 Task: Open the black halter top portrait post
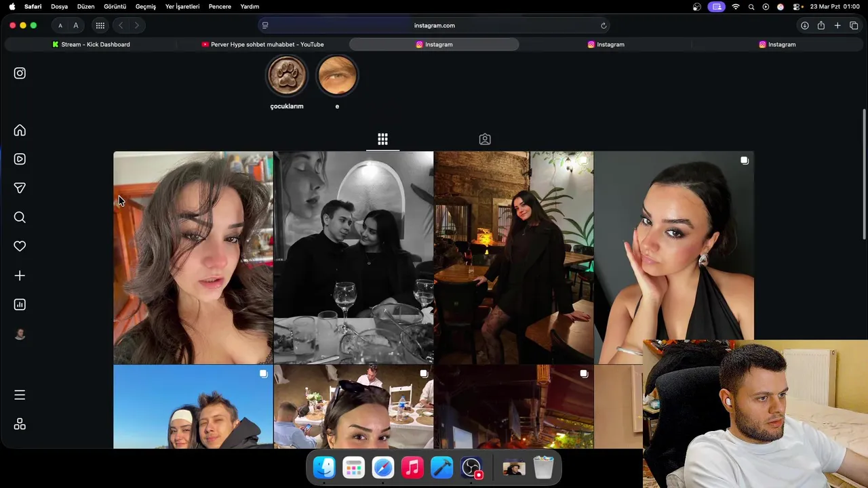pyautogui.click(x=674, y=258)
